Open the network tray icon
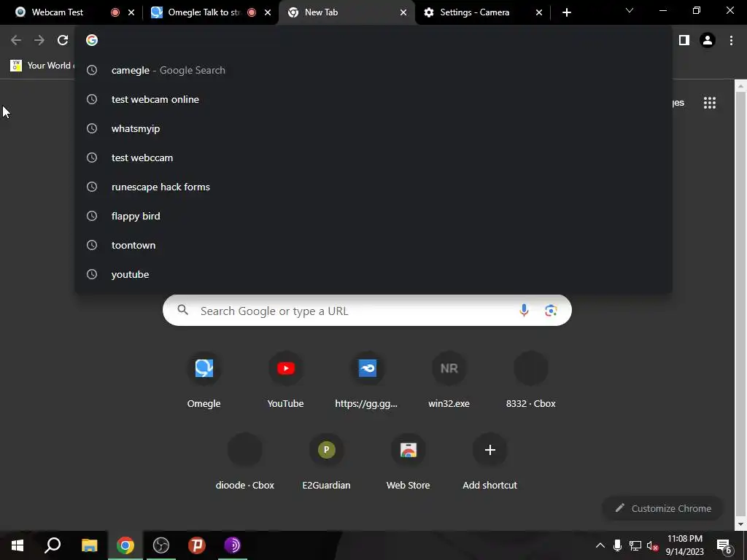 coord(635,545)
